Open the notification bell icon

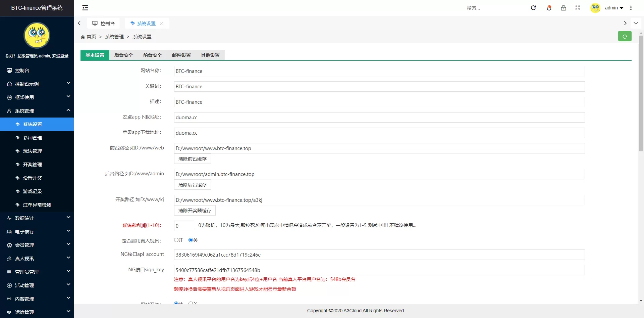coord(549,8)
